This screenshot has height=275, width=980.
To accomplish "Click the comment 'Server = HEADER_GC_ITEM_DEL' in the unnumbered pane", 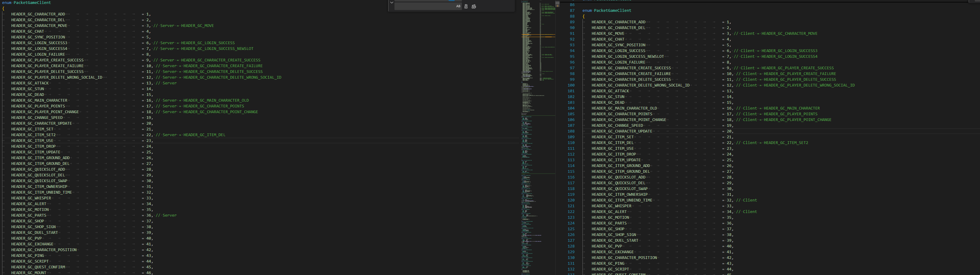I will pyautogui.click(x=190, y=135).
